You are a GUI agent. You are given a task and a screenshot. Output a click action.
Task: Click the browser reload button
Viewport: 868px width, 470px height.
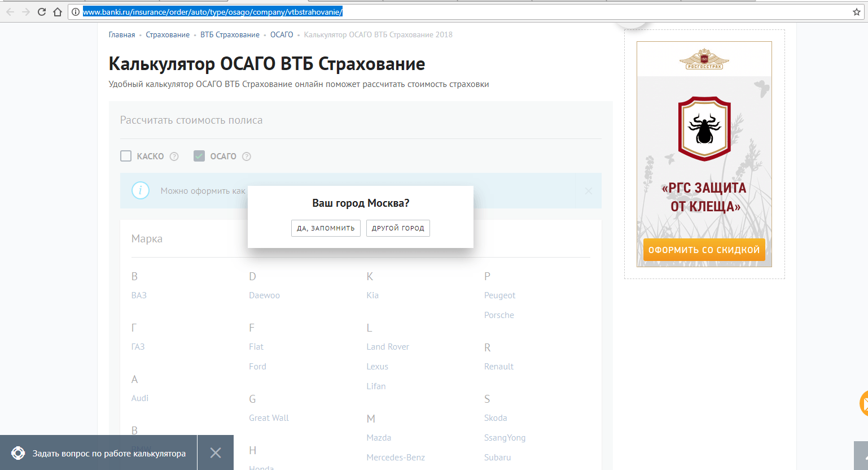tap(42, 12)
